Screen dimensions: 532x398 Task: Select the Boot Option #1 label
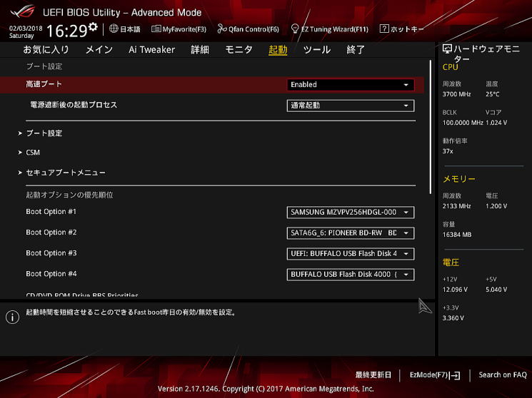click(x=51, y=212)
